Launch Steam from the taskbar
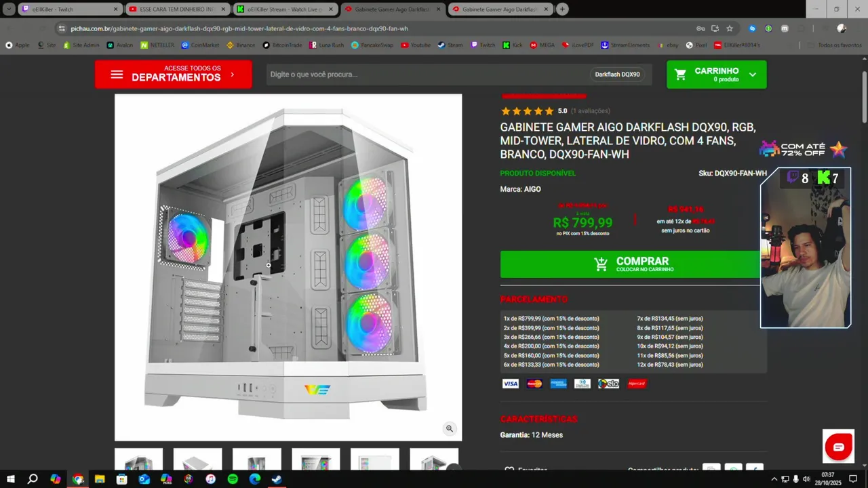Image resolution: width=868 pixels, height=488 pixels. pyautogui.click(x=277, y=479)
